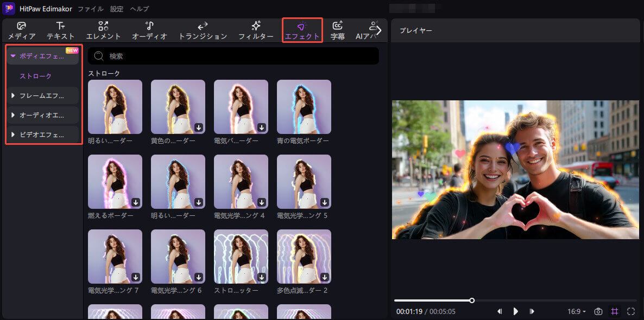
Task: Click the 00:05:05 total duration text
Action: (x=443, y=312)
